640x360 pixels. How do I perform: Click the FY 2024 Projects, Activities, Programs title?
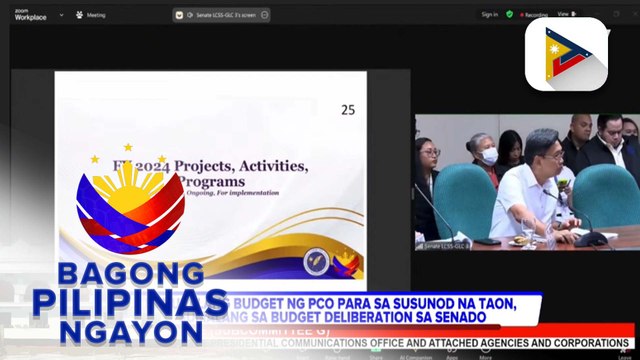211,173
